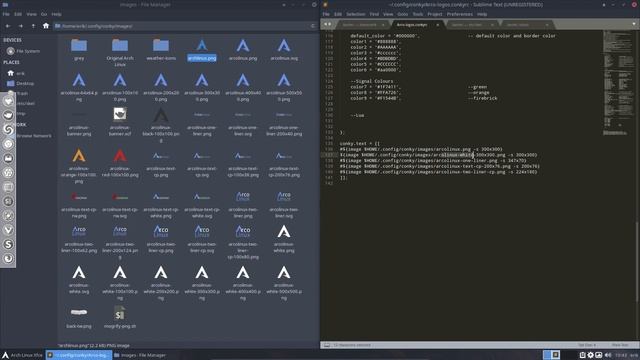Go forward in File Manager toolbar

point(20,26)
